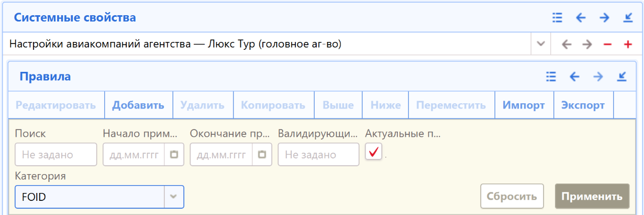Click left arrow in Системные свойства header

581,18
